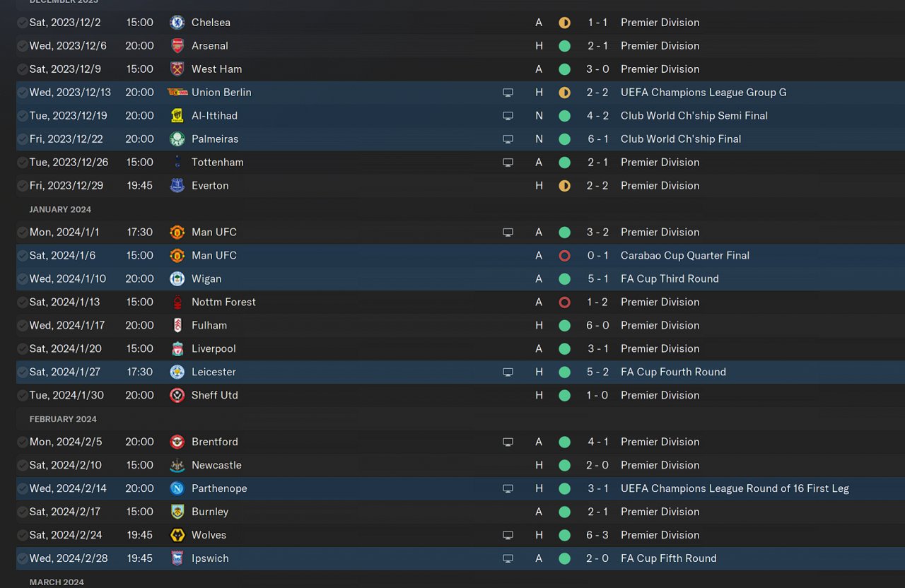Viewport: 905px width, 588px height.
Task: Select the Ipswich team name
Action: tap(210, 559)
